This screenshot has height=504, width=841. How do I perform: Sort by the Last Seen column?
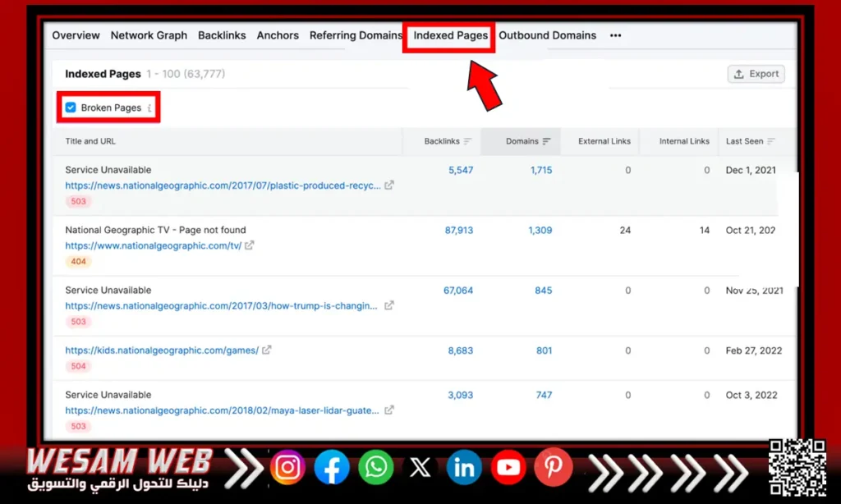pos(750,141)
